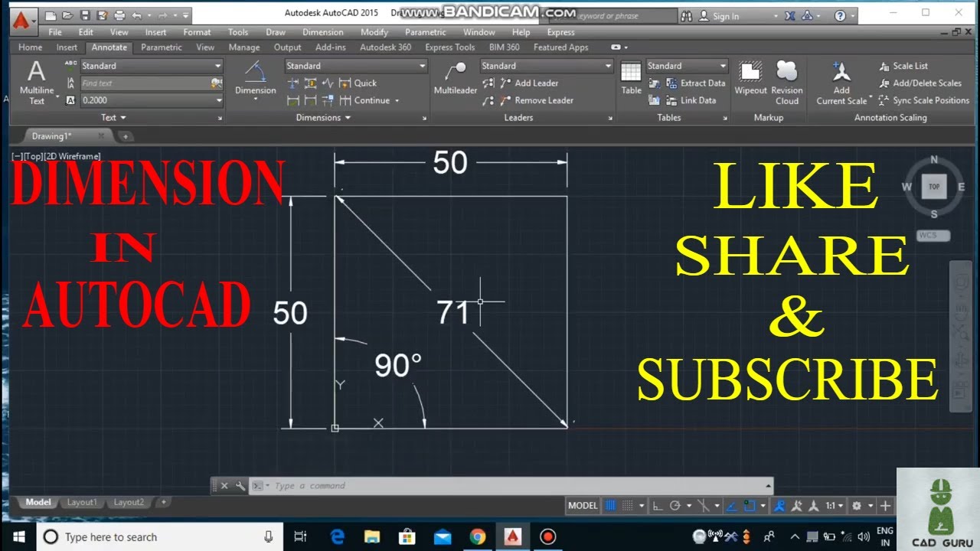Toggle polar tracking in status bar

pyautogui.click(x=675, y=506)
